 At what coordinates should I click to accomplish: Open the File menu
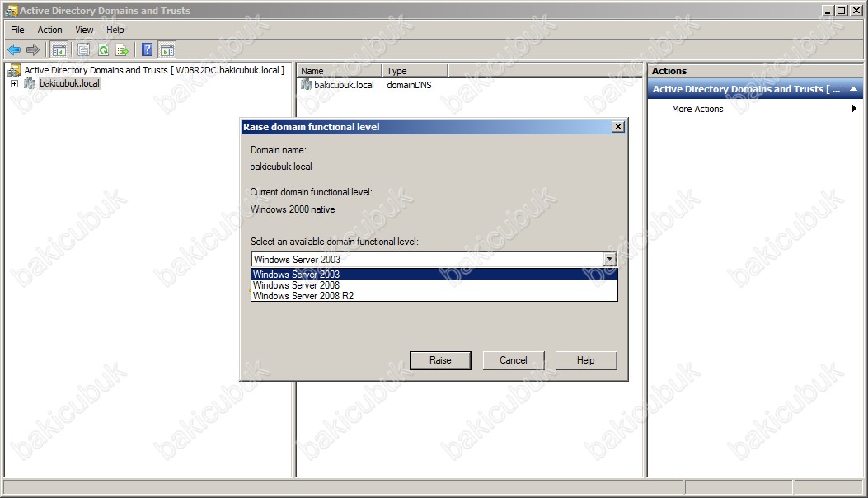point(17,30)
